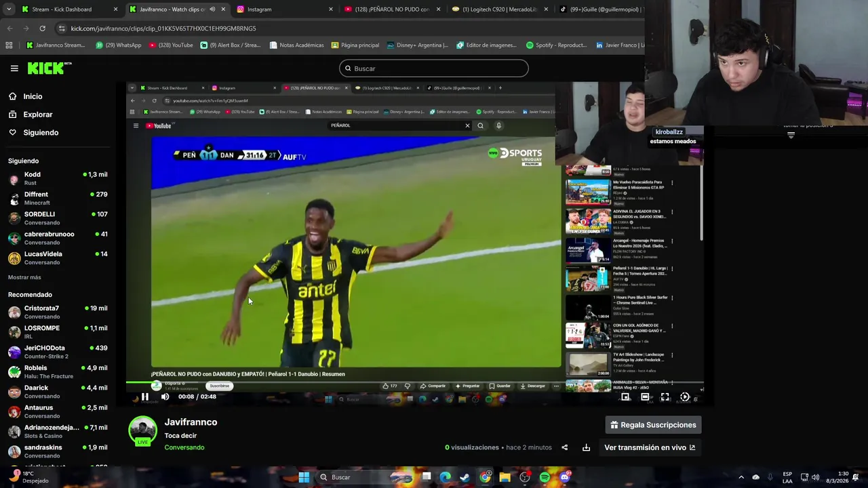The width and height of the screenshot is (868, 488).
Task: Switch to Chrome taskbar icon
Action: pos(485,477)
